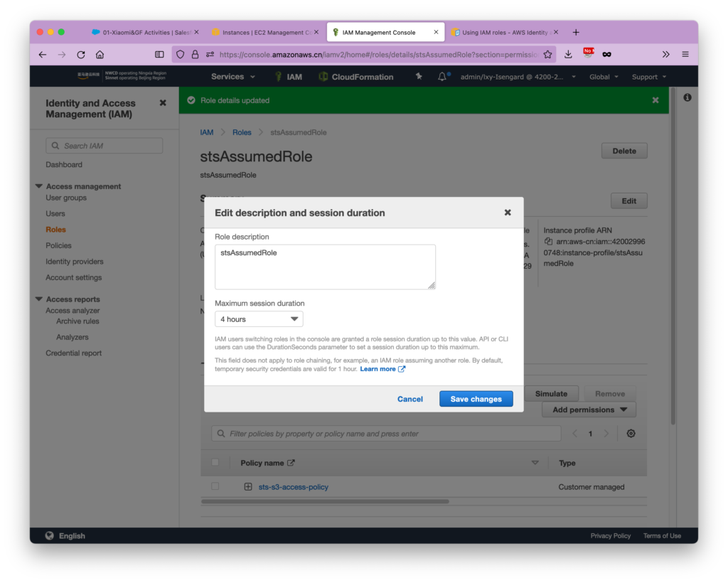Open the info panel icon on right
Image resolution: width=728 pixels, height=583 pixels.
(687, 97)
